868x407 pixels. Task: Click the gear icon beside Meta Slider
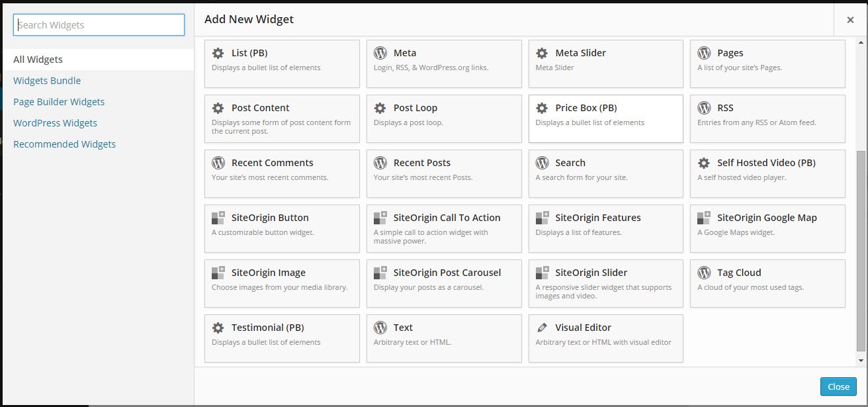[542, 53]
